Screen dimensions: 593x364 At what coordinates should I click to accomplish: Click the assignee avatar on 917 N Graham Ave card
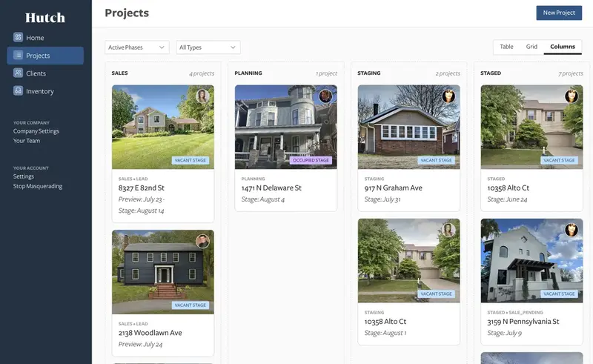448,96
